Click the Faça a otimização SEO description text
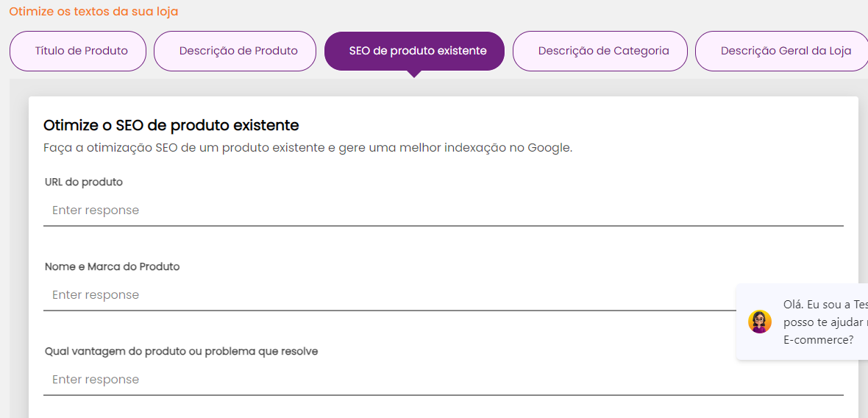 click(307, 149)
